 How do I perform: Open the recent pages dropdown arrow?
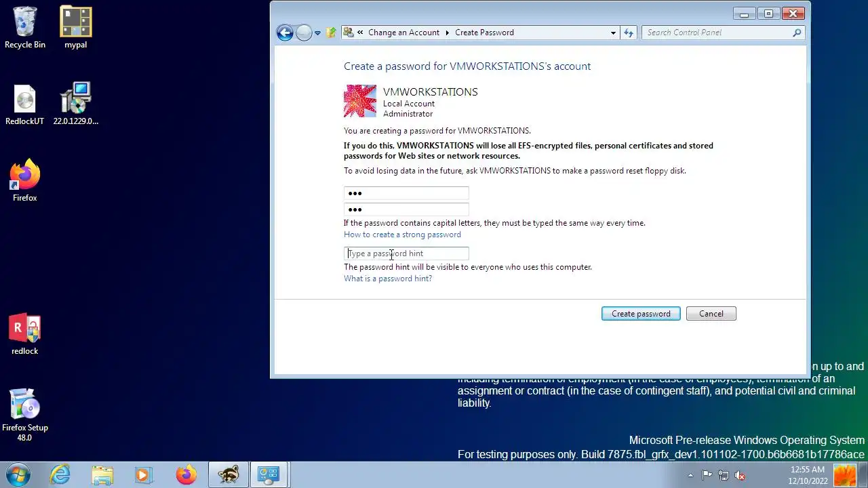click(317, 33)
